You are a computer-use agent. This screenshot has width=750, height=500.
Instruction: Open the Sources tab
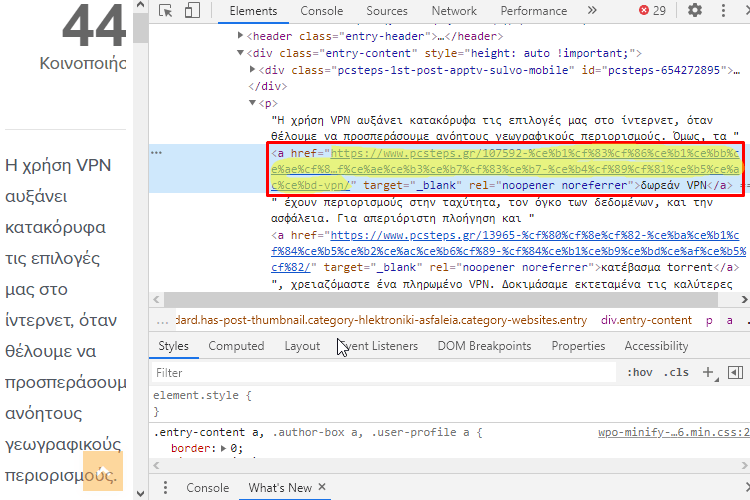(x=387, y=11)
